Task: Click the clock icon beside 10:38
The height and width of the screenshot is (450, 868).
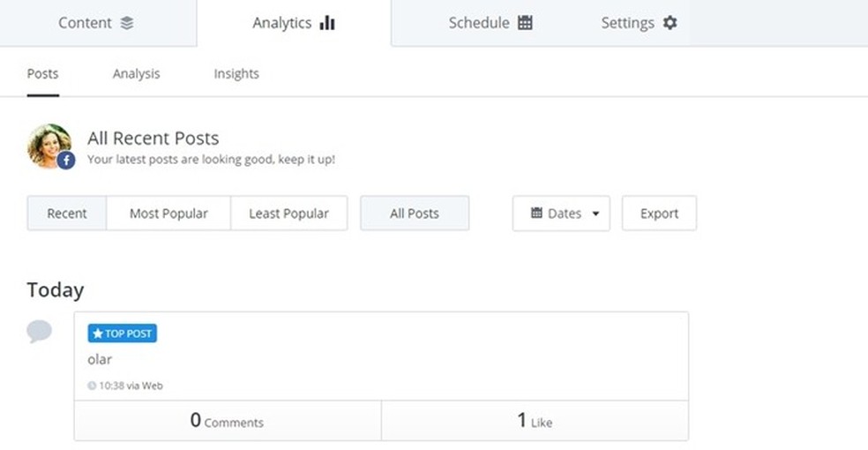Action: tap(92, 386)
